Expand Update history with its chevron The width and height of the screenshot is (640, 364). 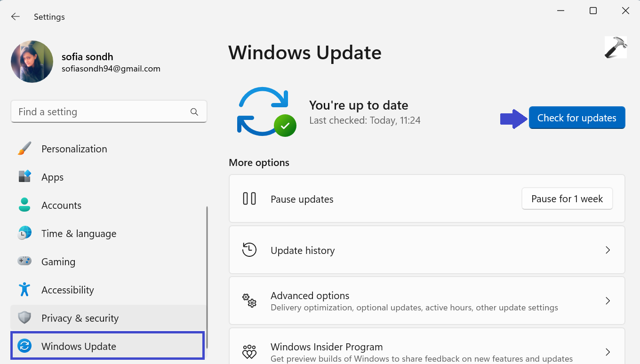[608, 250]
